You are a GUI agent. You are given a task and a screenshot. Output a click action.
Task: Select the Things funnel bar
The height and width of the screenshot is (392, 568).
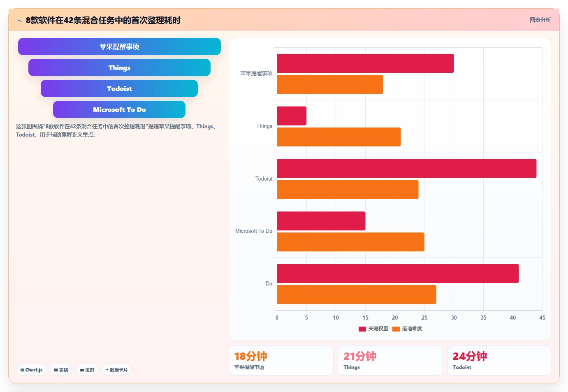click(119, 67)
